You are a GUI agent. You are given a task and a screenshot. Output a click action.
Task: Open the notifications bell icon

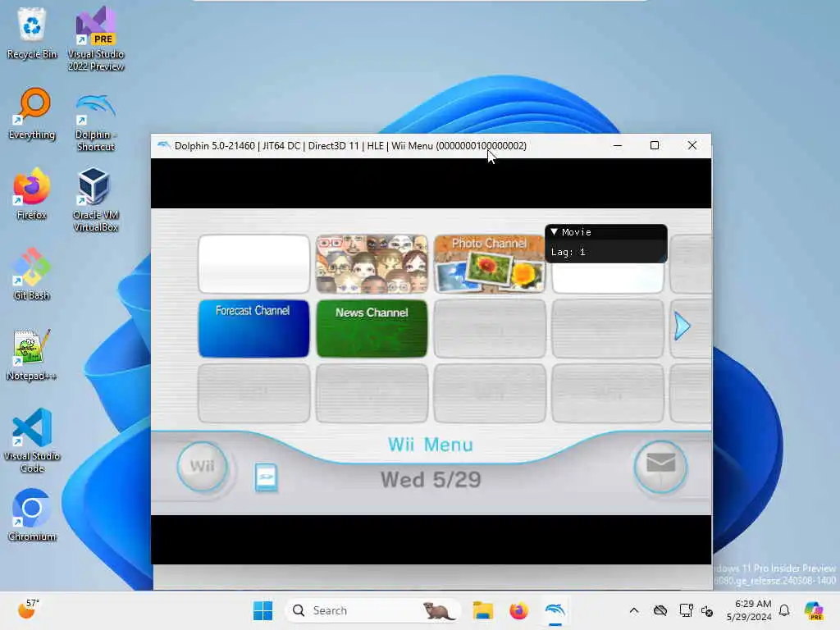pos(784,610)
